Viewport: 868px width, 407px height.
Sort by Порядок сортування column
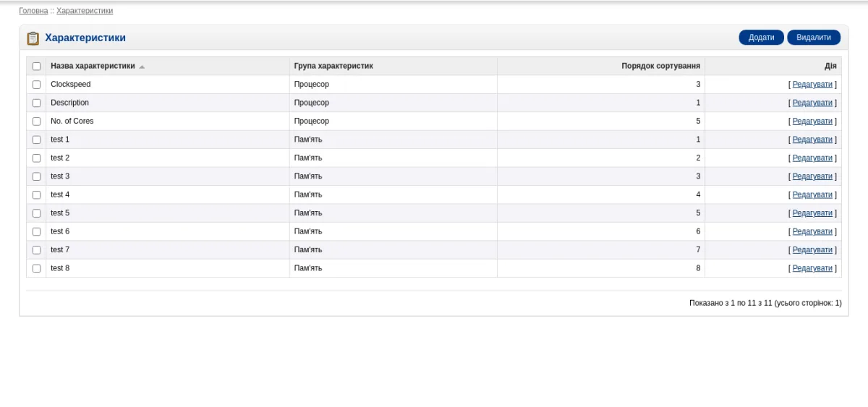pos(660,66)
